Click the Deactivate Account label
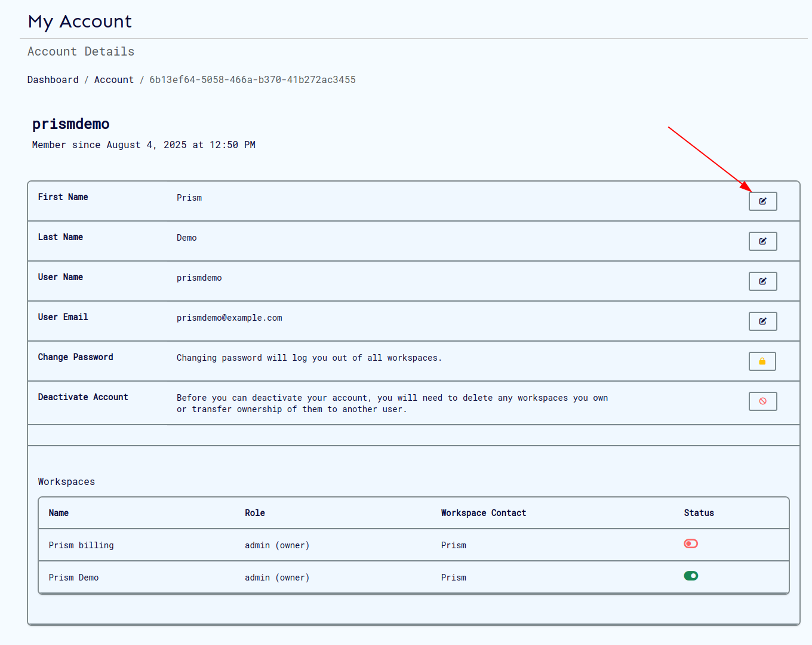The image size is (812, 645). (x=83, y=397)
